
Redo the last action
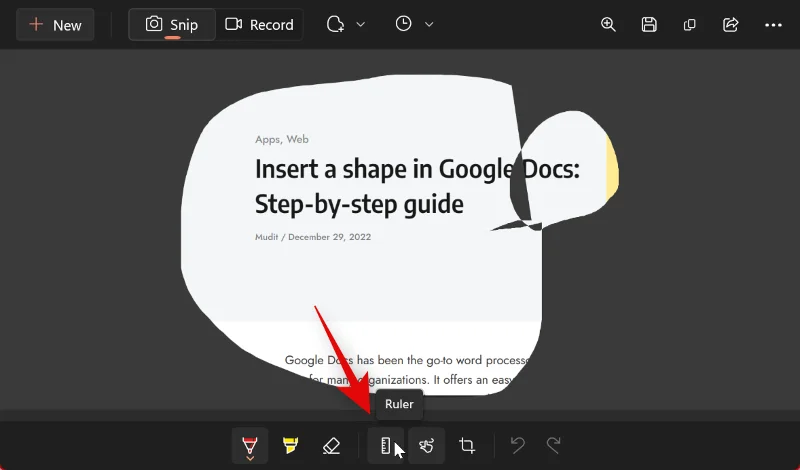tap(553, 446)
